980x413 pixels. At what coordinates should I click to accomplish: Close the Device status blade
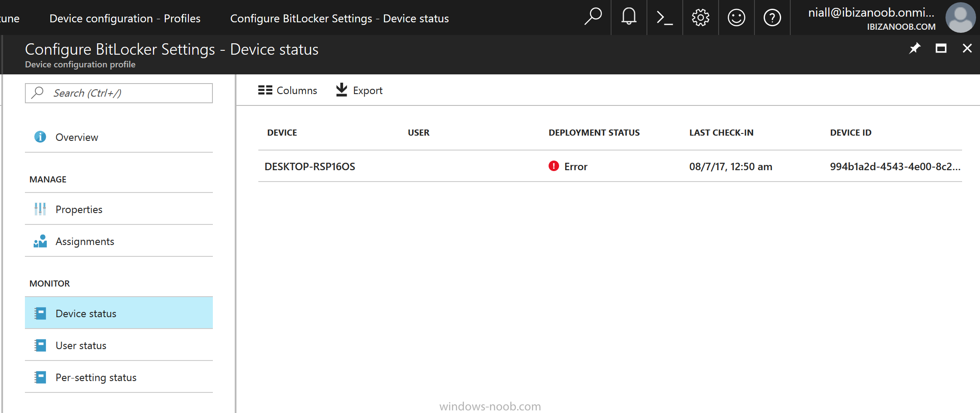pos(967,48)
